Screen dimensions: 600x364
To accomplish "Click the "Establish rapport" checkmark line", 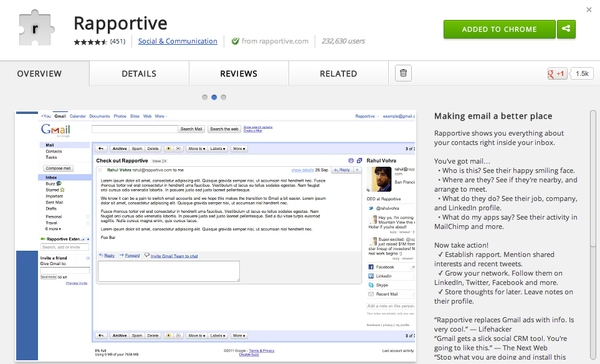I will pos(494,259).
